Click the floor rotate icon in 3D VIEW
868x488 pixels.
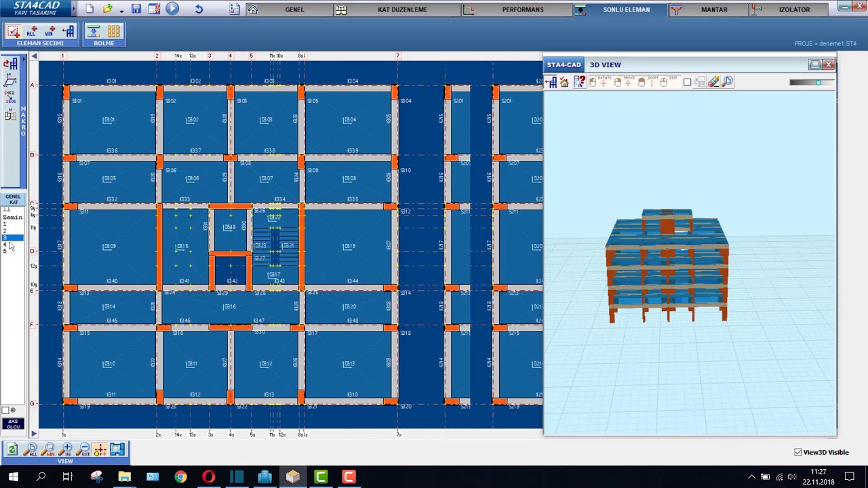pyautogui.click(x=700, y=82)
